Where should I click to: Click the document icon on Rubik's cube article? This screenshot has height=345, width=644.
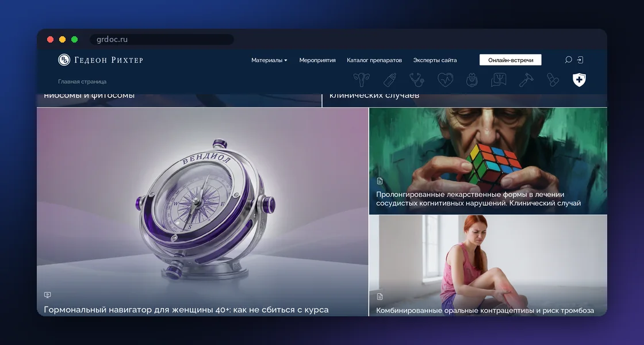tap(380, 181)
